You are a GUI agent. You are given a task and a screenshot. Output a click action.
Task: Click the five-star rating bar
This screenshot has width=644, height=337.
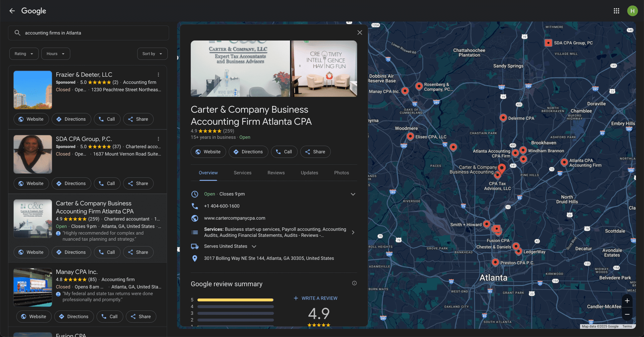point(235,300)
